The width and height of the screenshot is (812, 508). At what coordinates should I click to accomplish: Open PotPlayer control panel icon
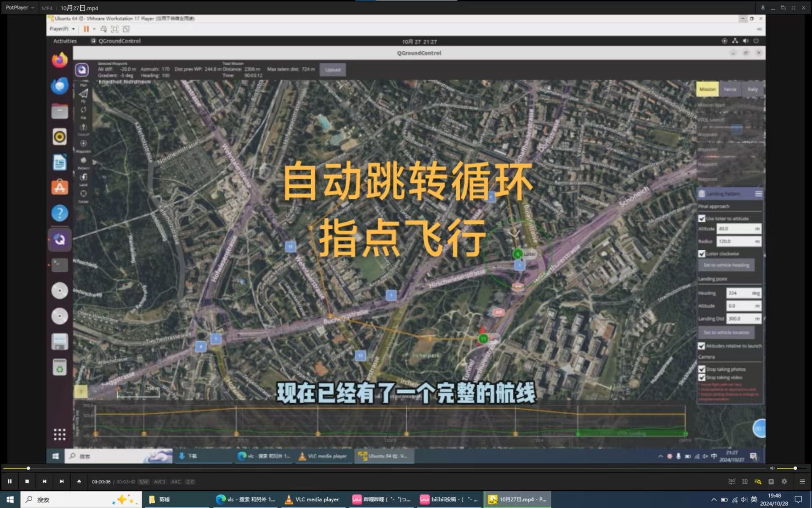tap(771, 481)
